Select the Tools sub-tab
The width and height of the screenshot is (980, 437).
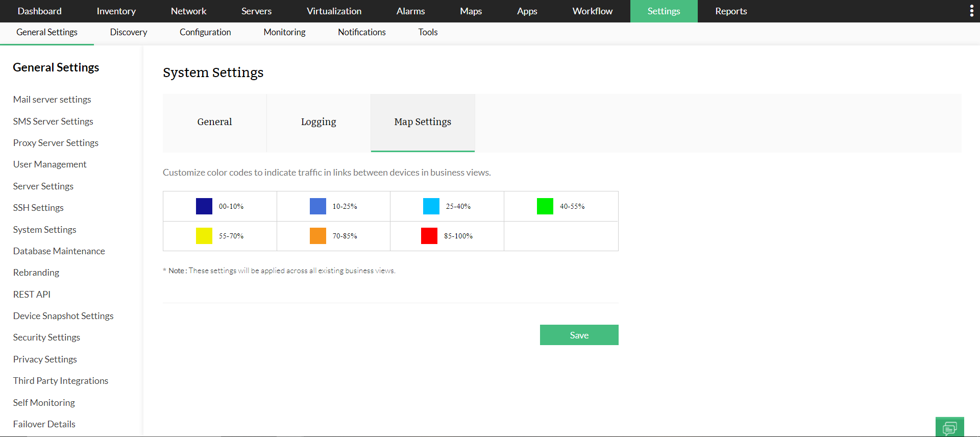tap(428, 32)
